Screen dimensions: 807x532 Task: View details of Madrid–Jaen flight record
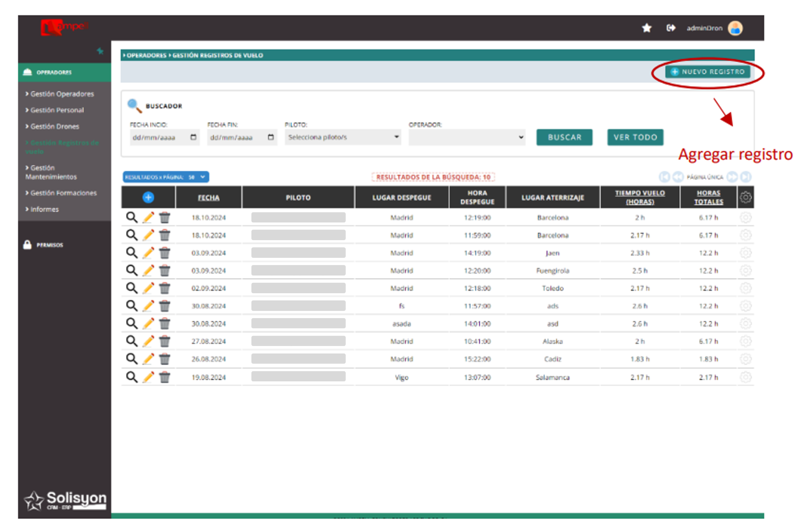point(131,253)
